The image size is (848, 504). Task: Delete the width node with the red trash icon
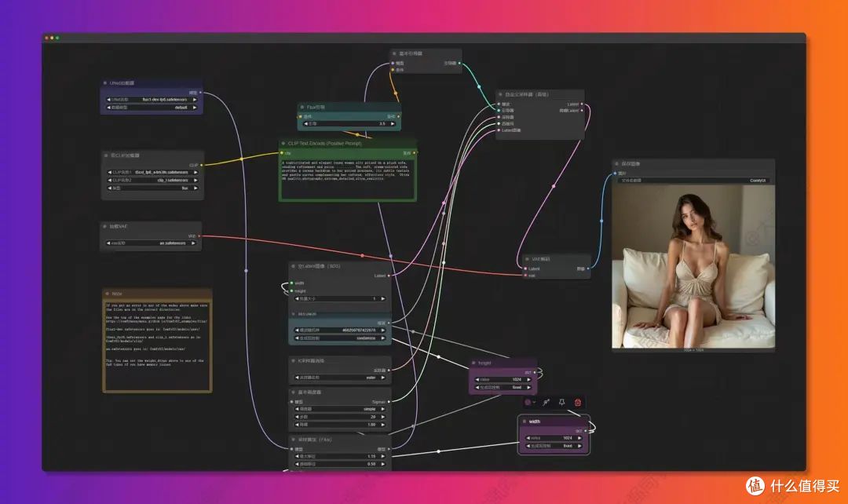coord(578,402)
